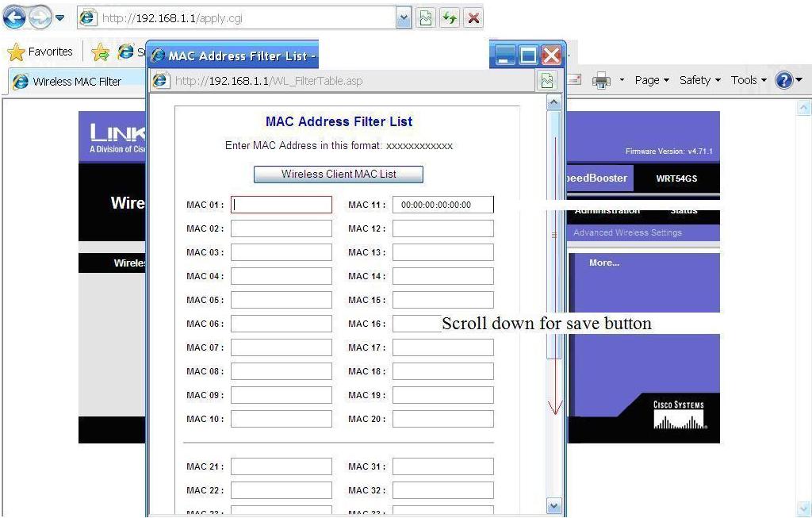Click the MAC 18 input field

tap(443, 371)
